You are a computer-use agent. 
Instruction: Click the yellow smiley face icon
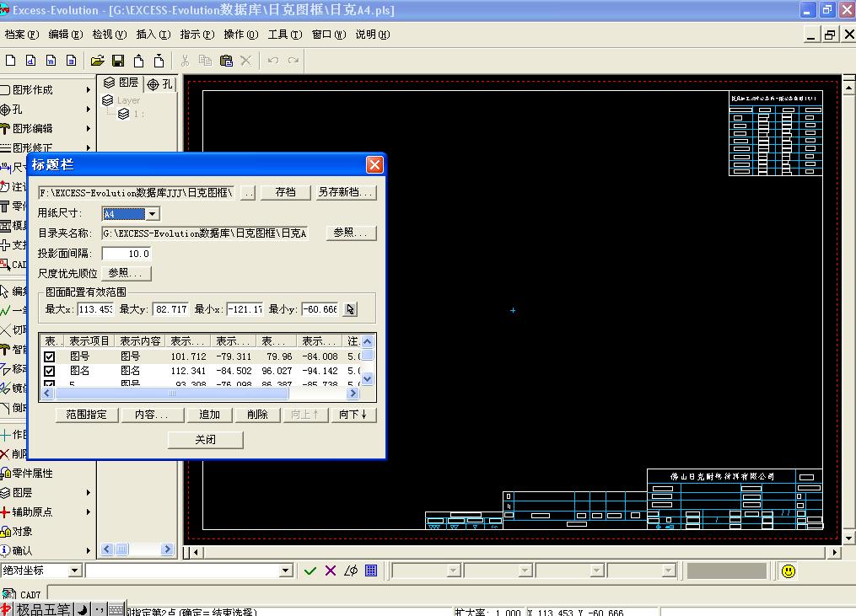click(789, 571)
